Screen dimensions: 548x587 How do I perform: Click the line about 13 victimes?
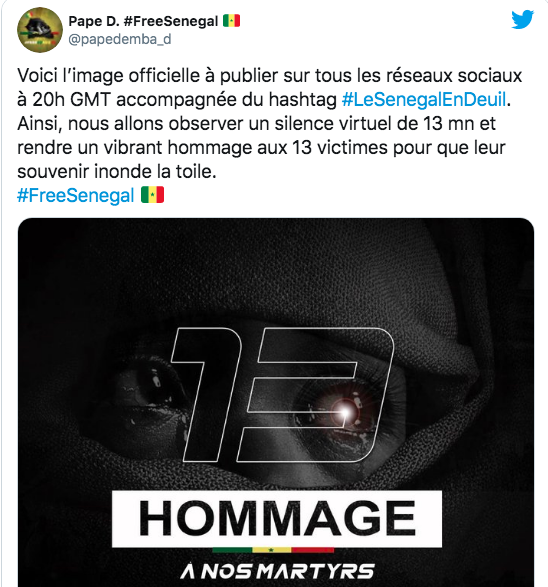click(261, 147)
